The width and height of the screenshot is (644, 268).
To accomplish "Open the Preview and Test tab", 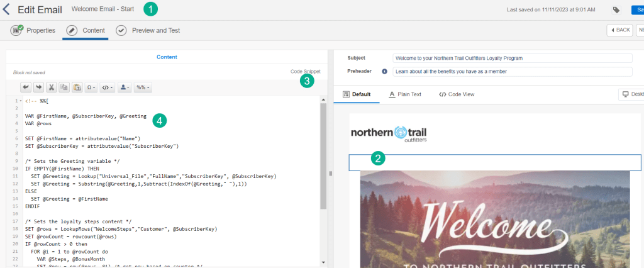I will pyautogui.click(x=148, y=30).
